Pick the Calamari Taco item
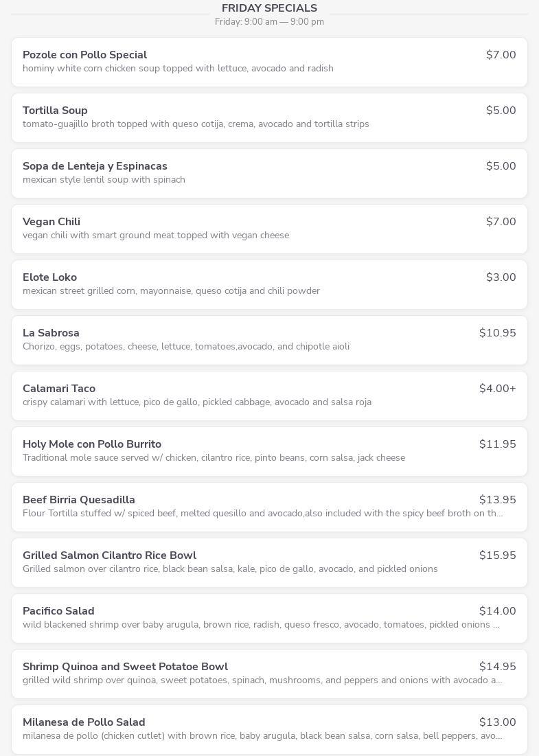The image size is (539, 756). tap(59, 389)
